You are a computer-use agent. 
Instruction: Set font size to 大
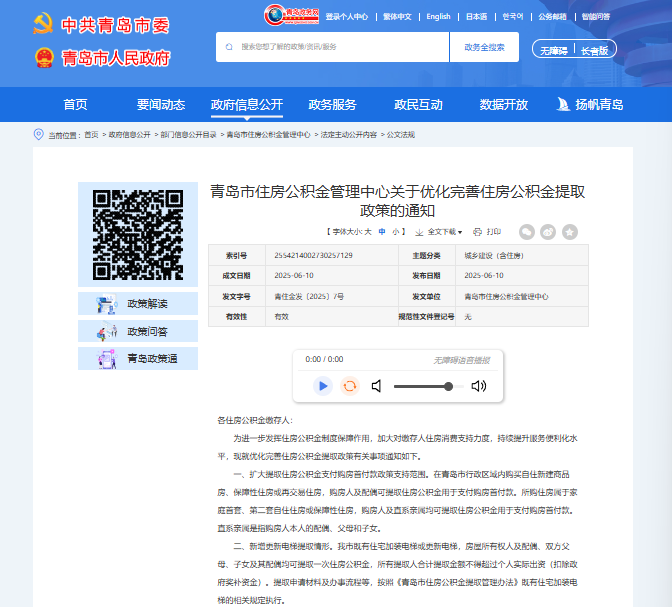367,231
